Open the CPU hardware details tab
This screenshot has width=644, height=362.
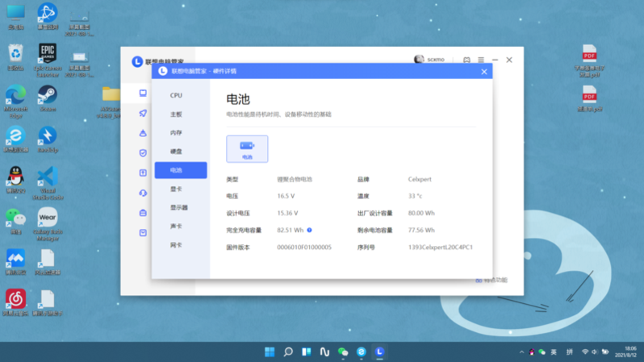(176, 95)
